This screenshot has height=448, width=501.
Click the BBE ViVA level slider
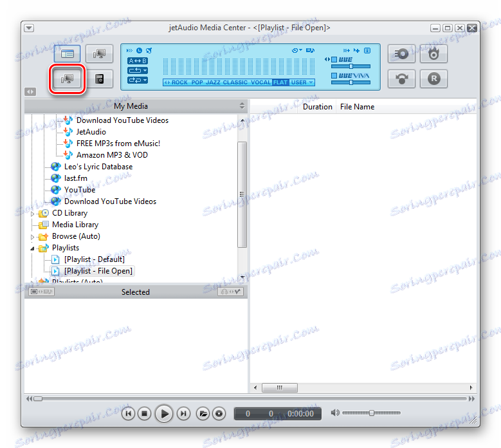coord(351,82)
